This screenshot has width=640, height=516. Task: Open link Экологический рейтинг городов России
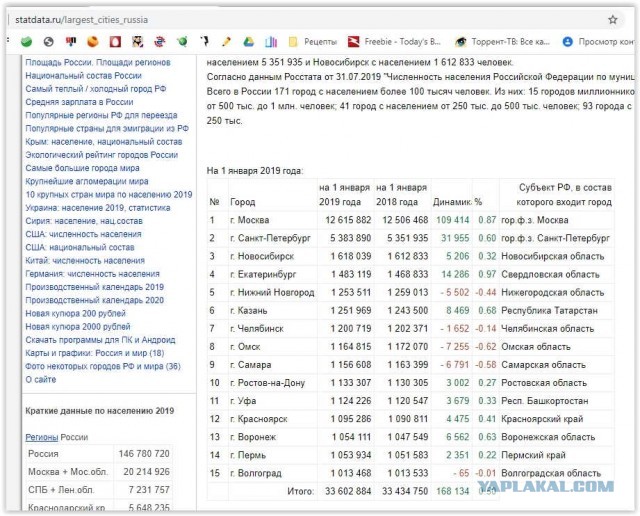coord(102,155)
